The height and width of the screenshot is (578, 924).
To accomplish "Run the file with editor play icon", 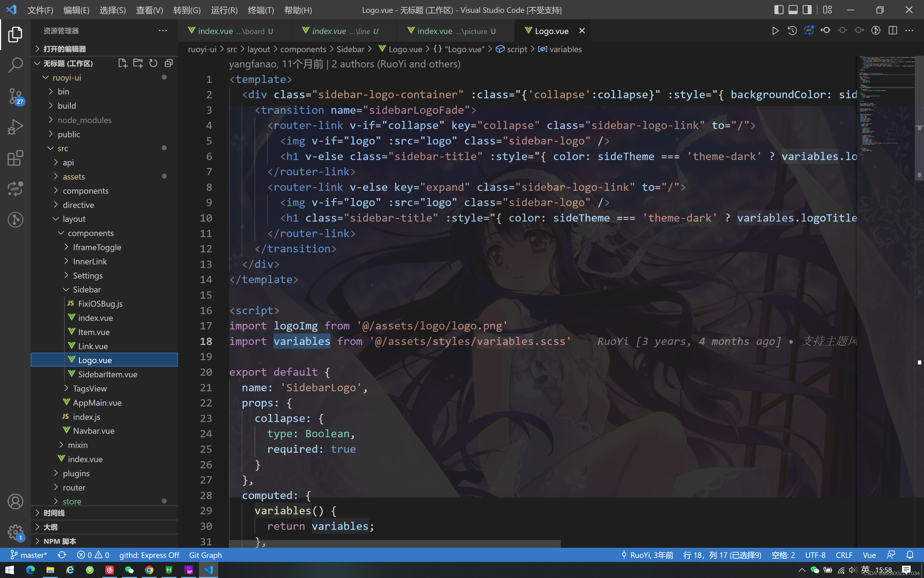I will 775,31.
